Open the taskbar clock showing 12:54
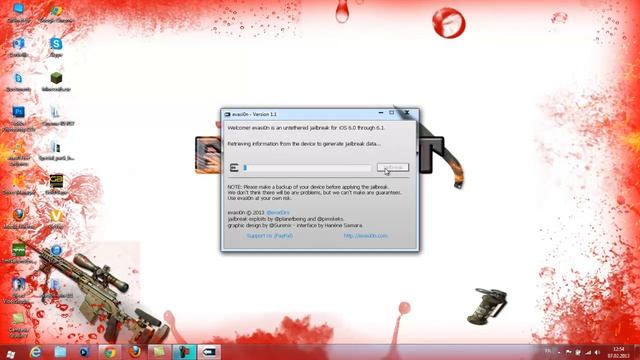The width and height of the screenshot is (640, 360). (x=619, y=353)
